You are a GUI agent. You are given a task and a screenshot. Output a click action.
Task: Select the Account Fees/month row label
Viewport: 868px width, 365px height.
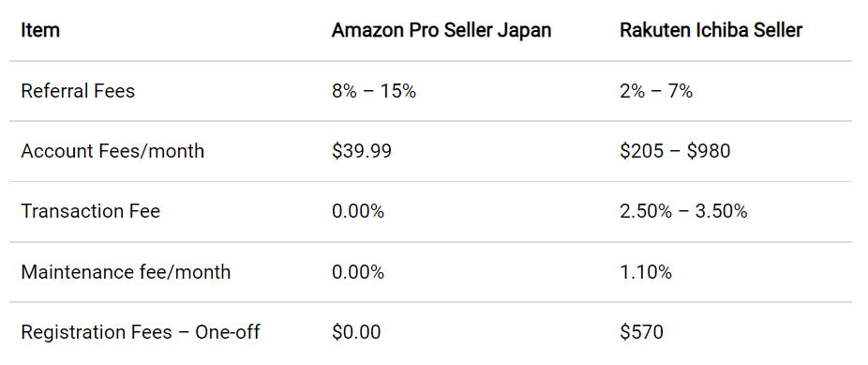click(x=112, y=151)
